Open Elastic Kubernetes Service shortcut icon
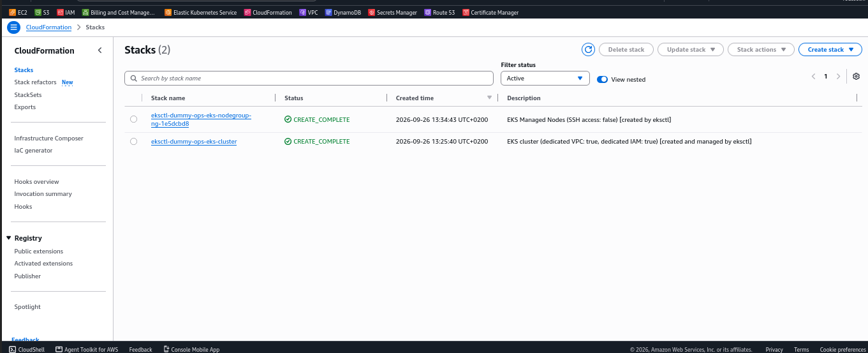The image size is (868, 353). (168, 12)
